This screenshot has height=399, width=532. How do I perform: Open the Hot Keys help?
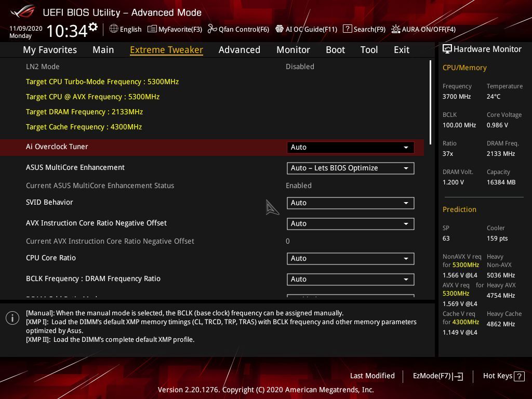[x=503, y=376]
